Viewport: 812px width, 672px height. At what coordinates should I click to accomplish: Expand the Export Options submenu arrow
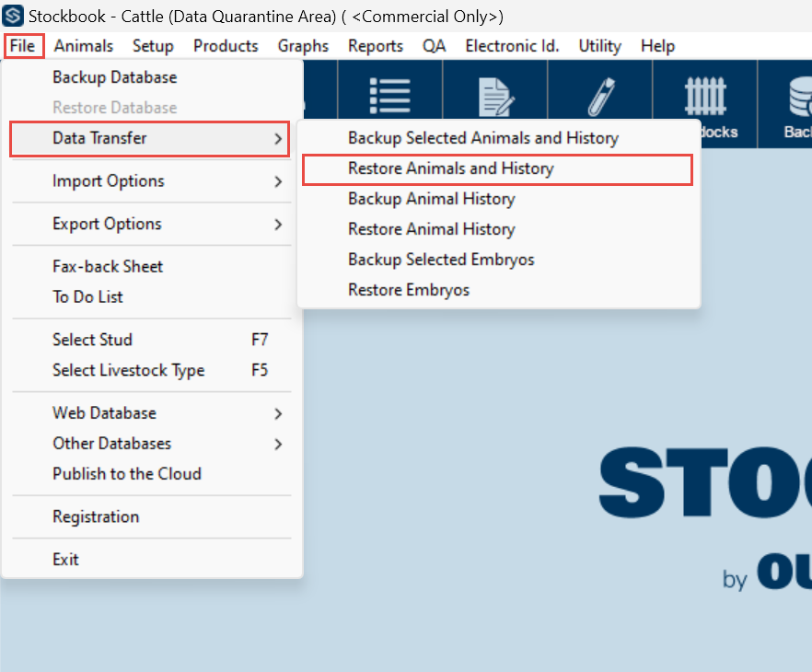[x=278, y=225]
